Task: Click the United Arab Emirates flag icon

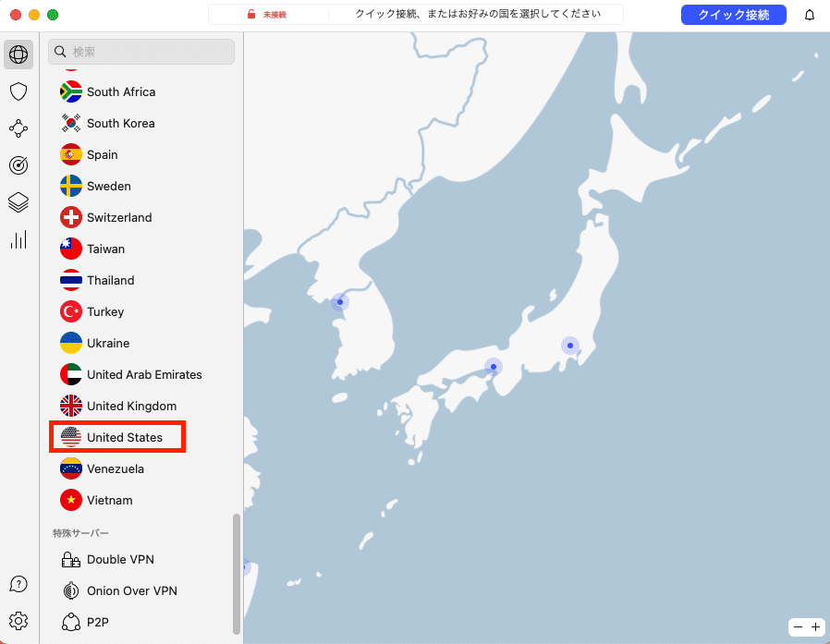Action: 71,374
